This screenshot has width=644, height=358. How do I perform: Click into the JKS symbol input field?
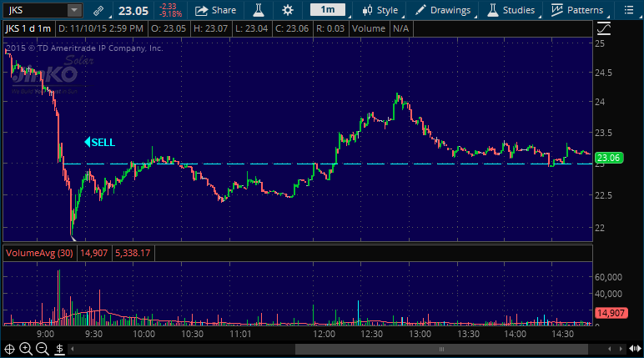click(35, 10)
